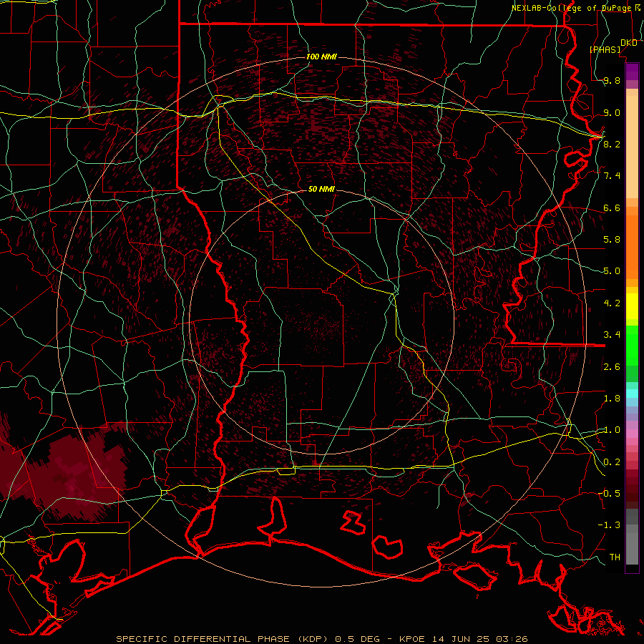Image resolution: width=644 pixels, height=644 pixels.
Task: Click the 1.8 scale value
Action: (x=612, y=399)
